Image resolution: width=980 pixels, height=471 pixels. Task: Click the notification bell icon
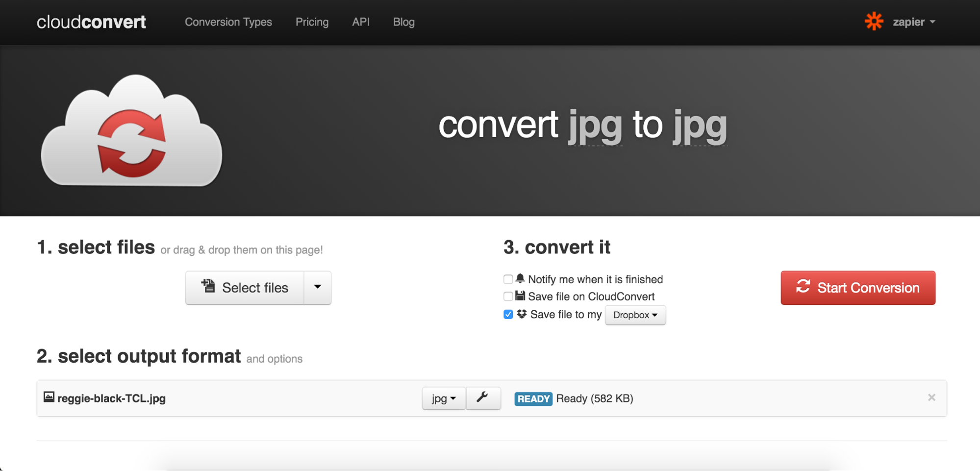click(520, 279)
